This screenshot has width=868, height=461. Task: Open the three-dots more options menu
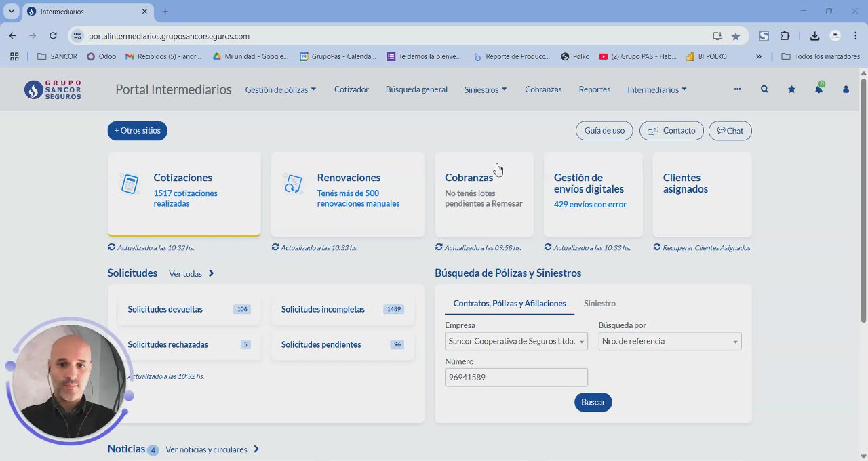pos(737,89)
